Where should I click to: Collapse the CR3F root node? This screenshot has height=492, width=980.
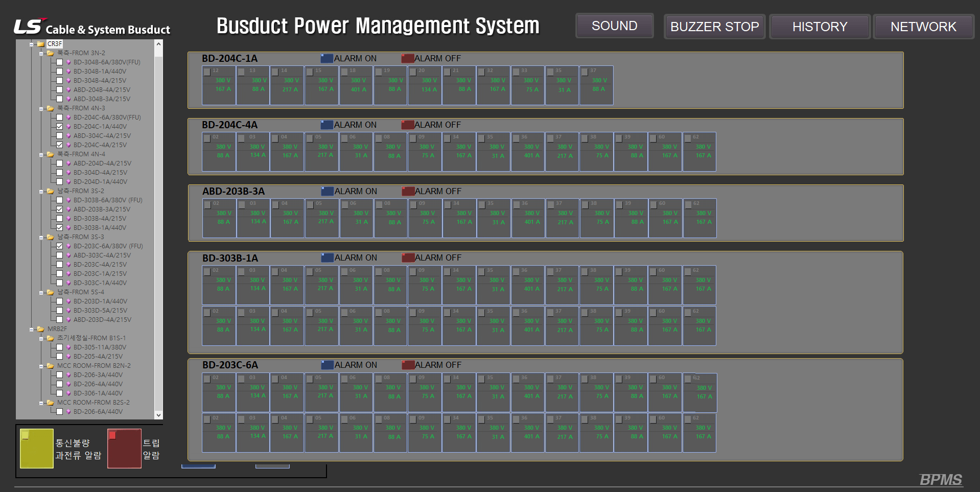pyautogui.click(x=32, y=44)
